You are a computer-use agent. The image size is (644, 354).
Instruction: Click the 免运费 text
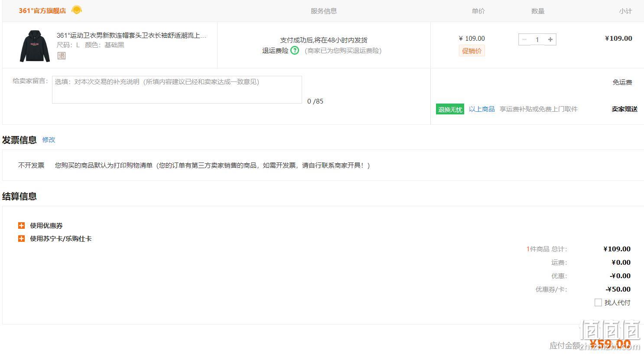[x=622, y=82]
